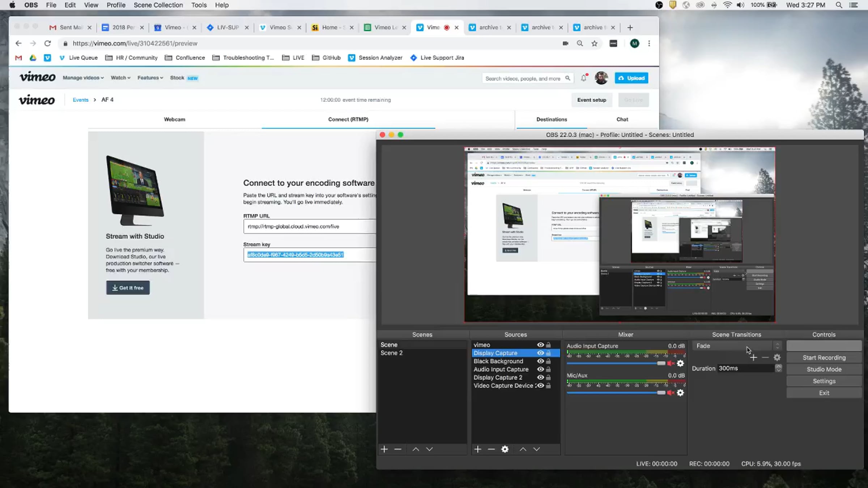Remove selected scene with minus icon
The height and width of the screenshot is (488, 868).
(398, 449)
